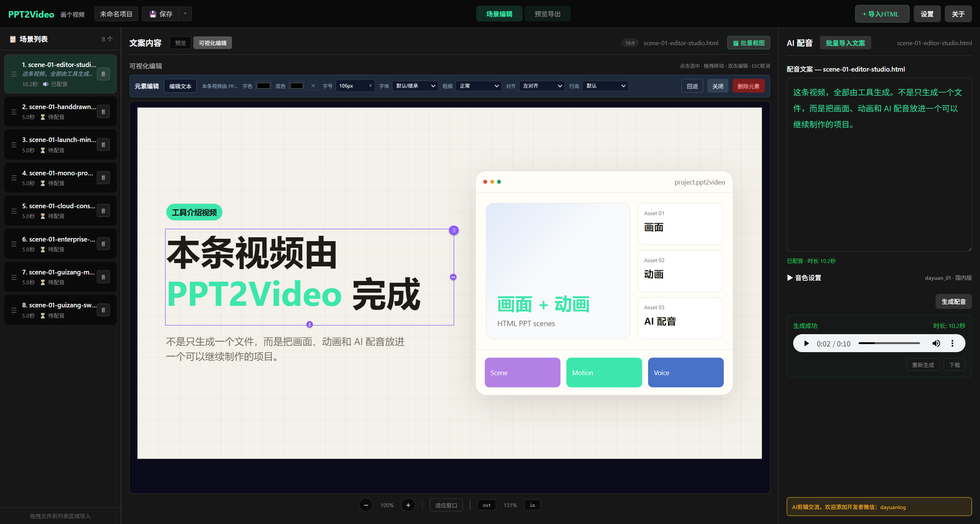Image resolution: width=980 pixels, height=524 pixels.
Task: Delete scene 4 mono-pro with trash icon
Action: [x=103, y=178]
